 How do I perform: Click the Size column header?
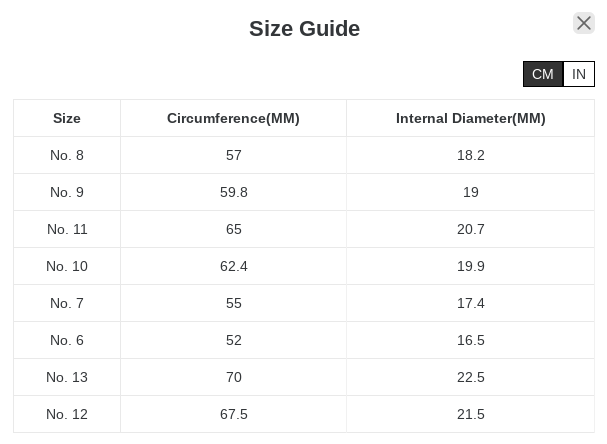[67, 118]
